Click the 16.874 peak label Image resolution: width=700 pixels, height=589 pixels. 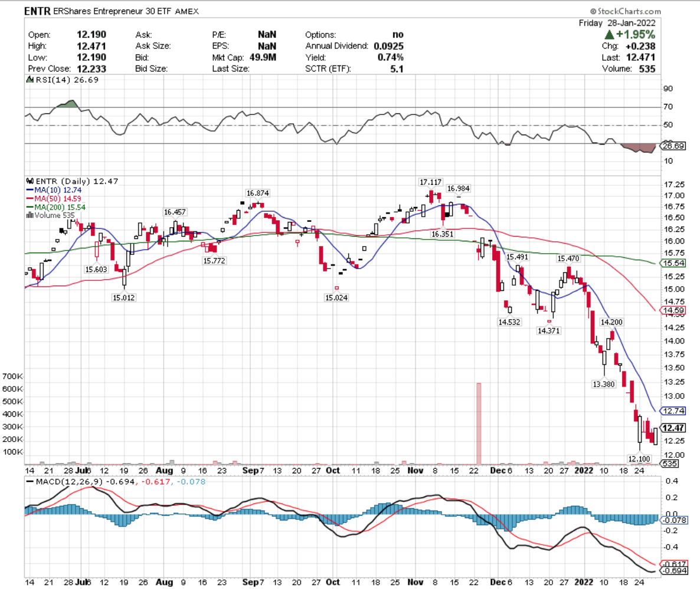(x=257, y=193)
